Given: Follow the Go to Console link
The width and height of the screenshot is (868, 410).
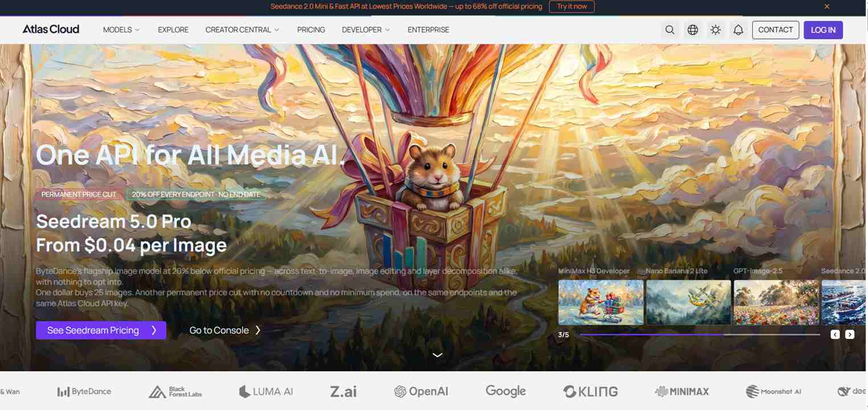Looking at the screenshot, I should click(225, 330).
